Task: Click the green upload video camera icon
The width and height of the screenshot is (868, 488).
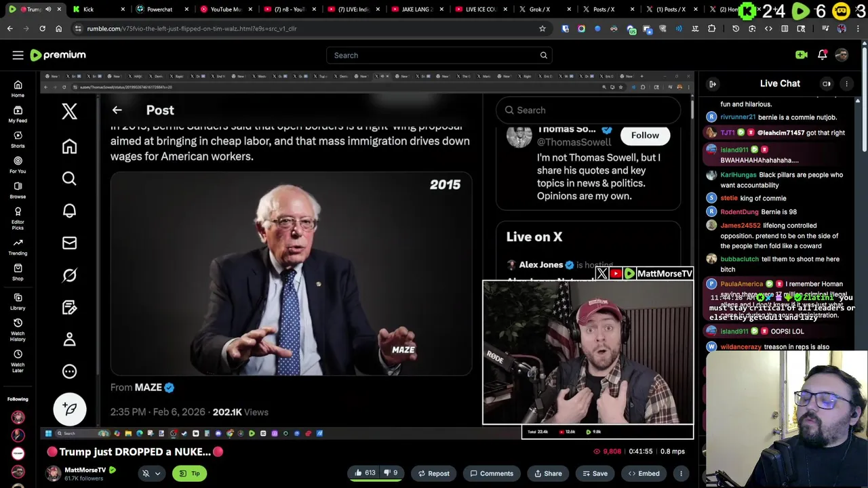Action: tap(802, 55)
